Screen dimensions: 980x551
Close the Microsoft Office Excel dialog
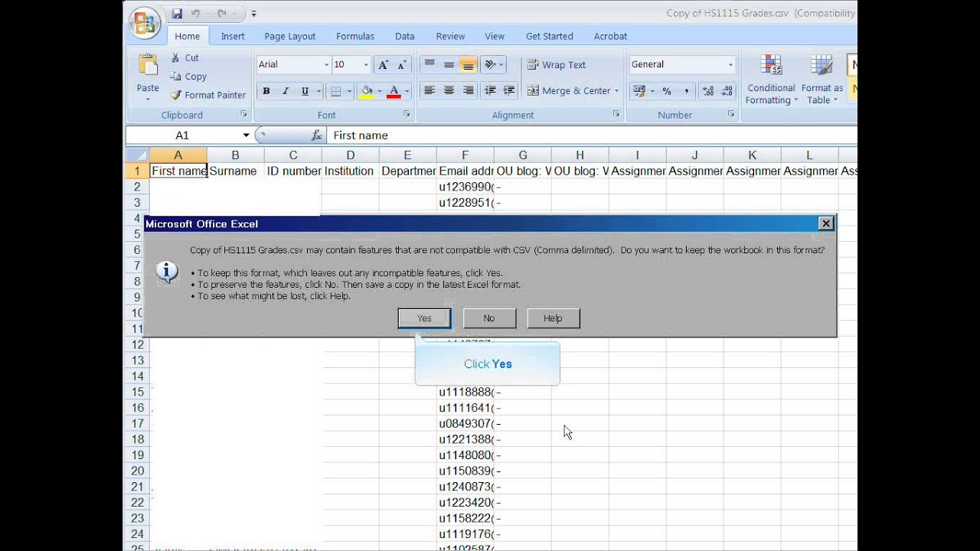pos(825,223)
